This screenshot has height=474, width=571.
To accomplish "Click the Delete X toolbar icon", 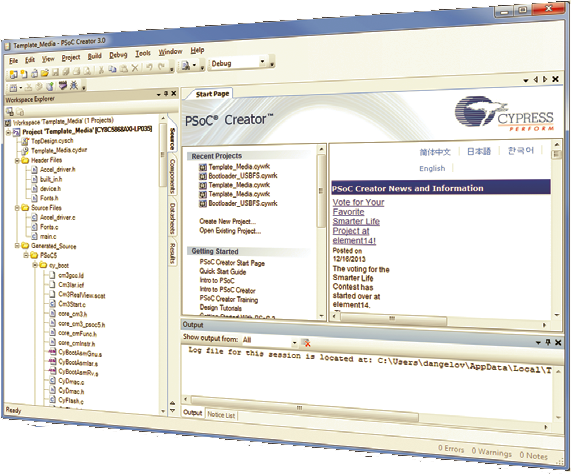I will [x=135, y=67].
